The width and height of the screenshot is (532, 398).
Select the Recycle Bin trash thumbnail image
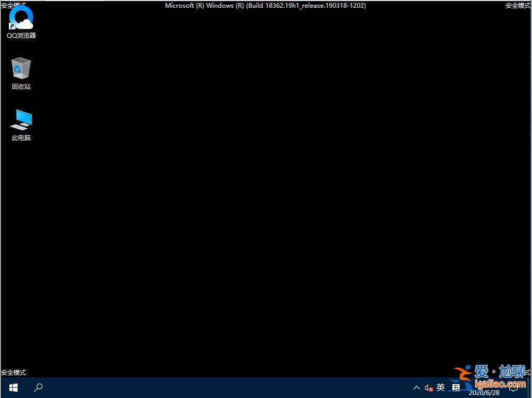tap(21, 67)
